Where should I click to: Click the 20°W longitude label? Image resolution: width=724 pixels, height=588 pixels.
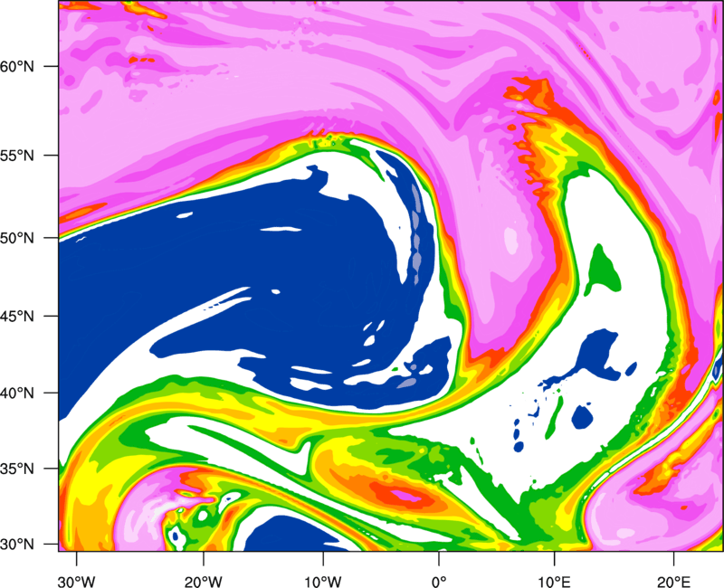(x=204, y=581)
